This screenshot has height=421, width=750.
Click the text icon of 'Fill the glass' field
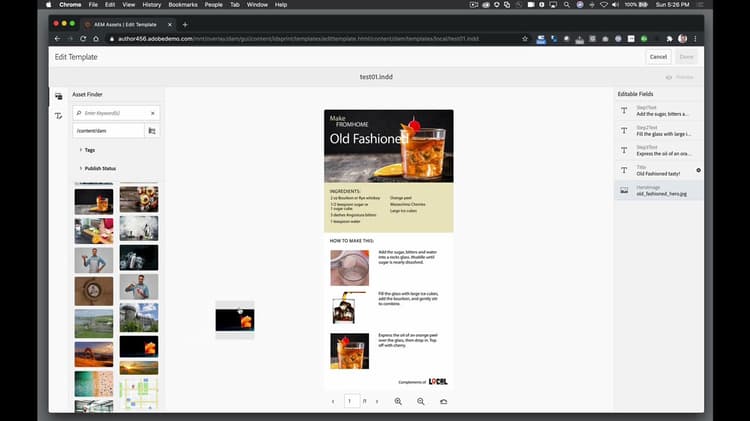pos(624,131)
